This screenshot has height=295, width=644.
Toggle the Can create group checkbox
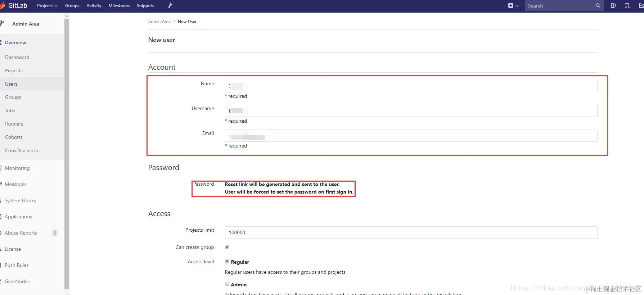(227, 247)
